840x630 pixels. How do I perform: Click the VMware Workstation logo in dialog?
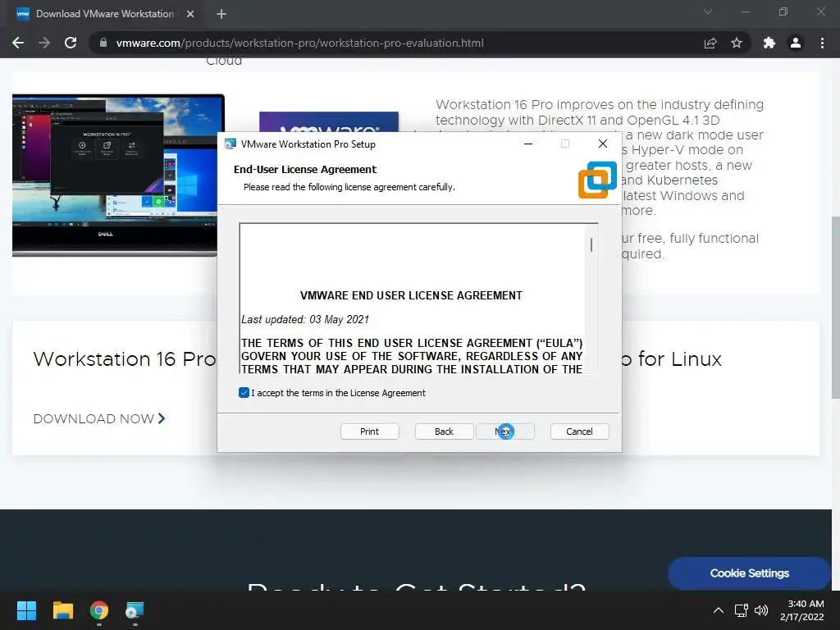point(597,180)
